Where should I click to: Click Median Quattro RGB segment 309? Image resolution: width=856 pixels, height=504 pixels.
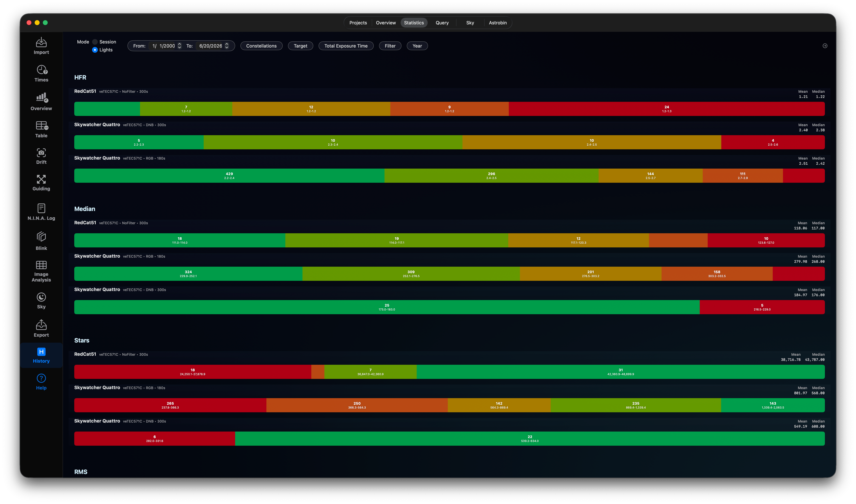(x=411, y=274)
